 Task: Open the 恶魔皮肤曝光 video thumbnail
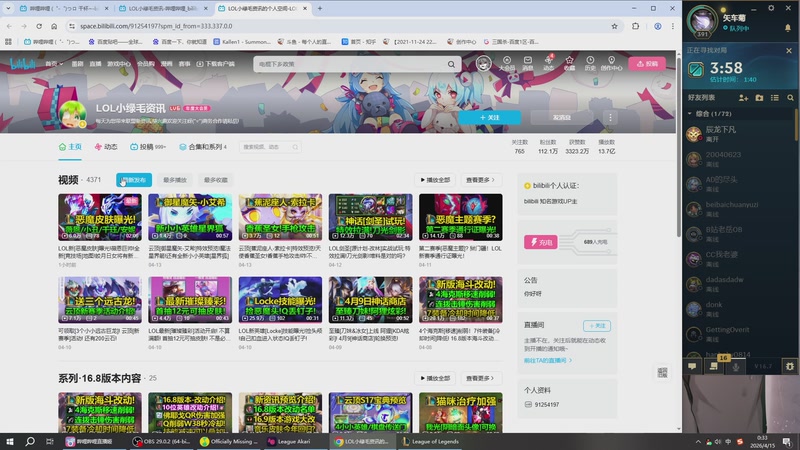point(100,217)
